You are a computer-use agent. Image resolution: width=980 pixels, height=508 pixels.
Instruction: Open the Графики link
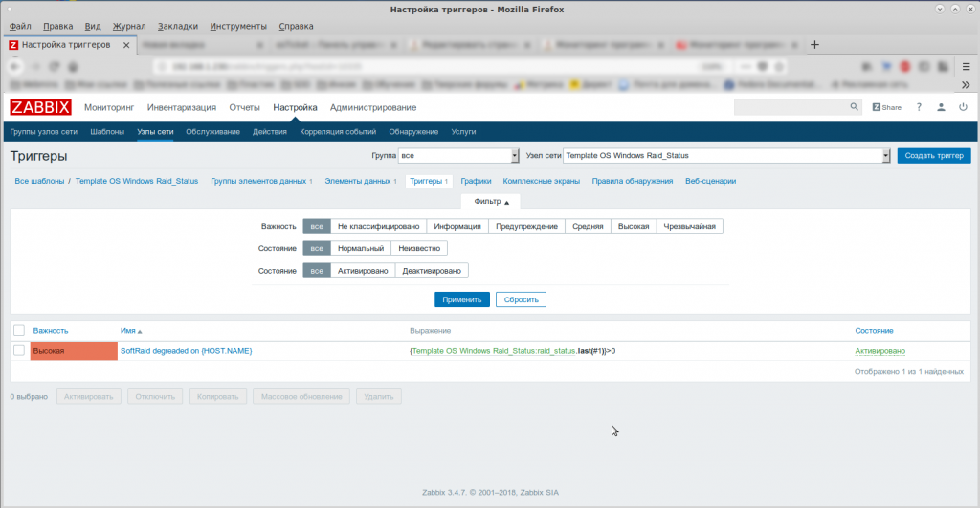pos(477,181)
